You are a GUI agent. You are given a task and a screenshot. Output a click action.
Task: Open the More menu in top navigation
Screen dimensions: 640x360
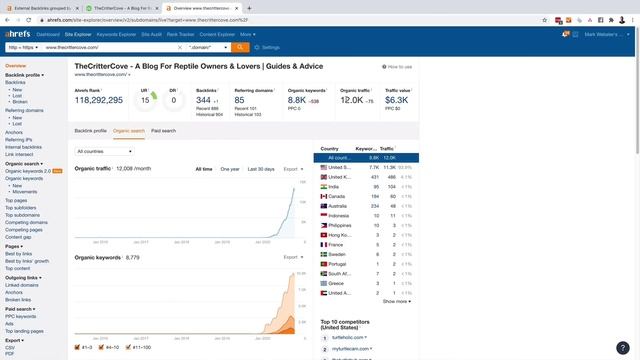[247, 34]
